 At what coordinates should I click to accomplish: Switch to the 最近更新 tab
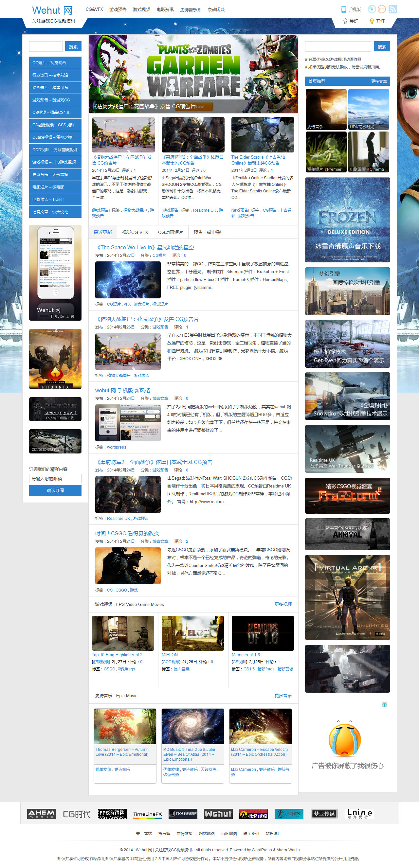103,232
